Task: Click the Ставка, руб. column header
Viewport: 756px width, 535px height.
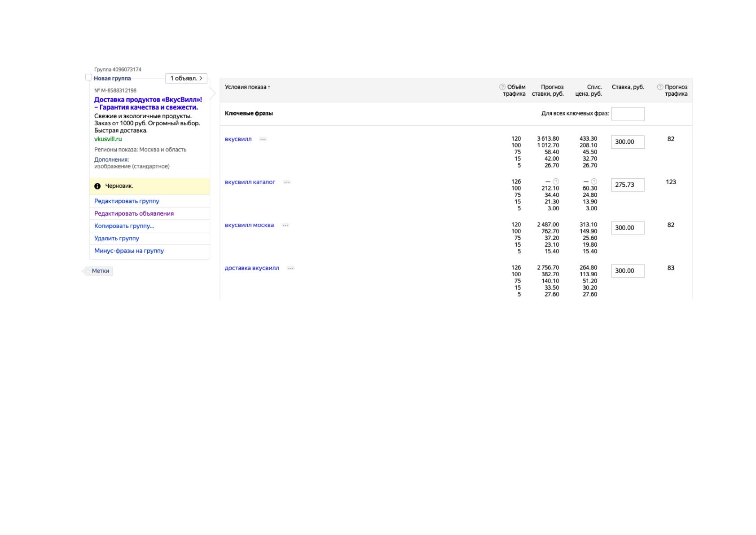Action: point(628,87)
